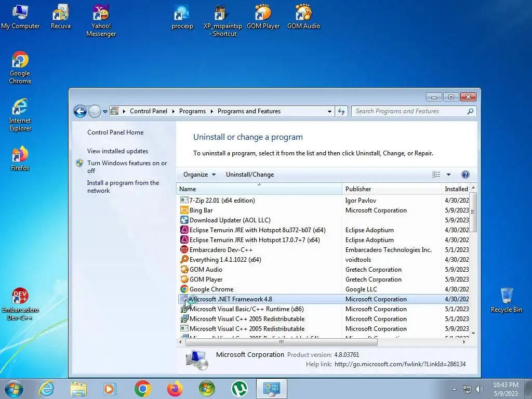Select the XP_mspaintxp shortcut icon
Image resolution: width=532 pixels, height=399 pixels.
point(222,20)
